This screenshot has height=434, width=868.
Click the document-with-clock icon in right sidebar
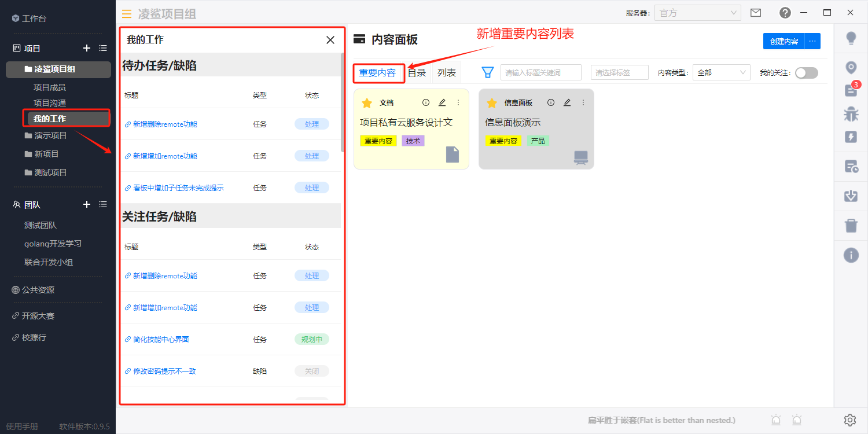pos(851,167)
